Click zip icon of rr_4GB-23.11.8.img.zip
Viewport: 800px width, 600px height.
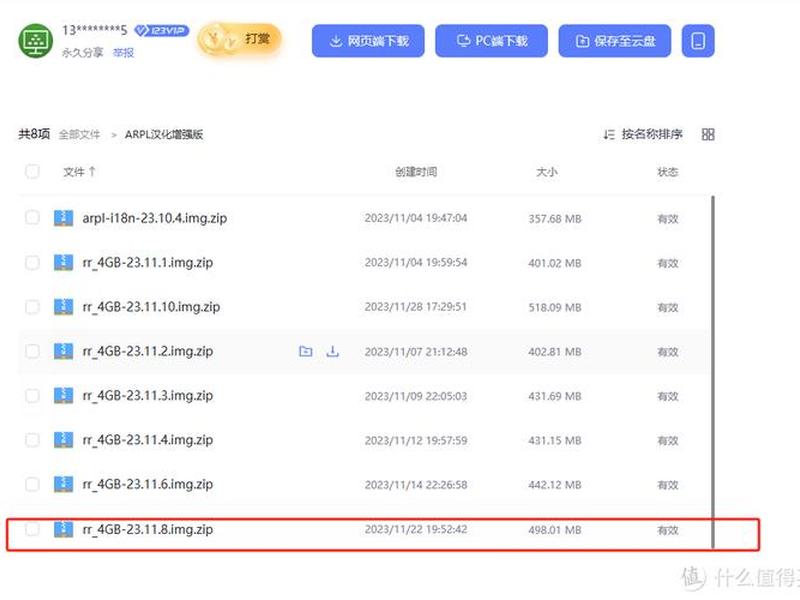tap(63, 529)
